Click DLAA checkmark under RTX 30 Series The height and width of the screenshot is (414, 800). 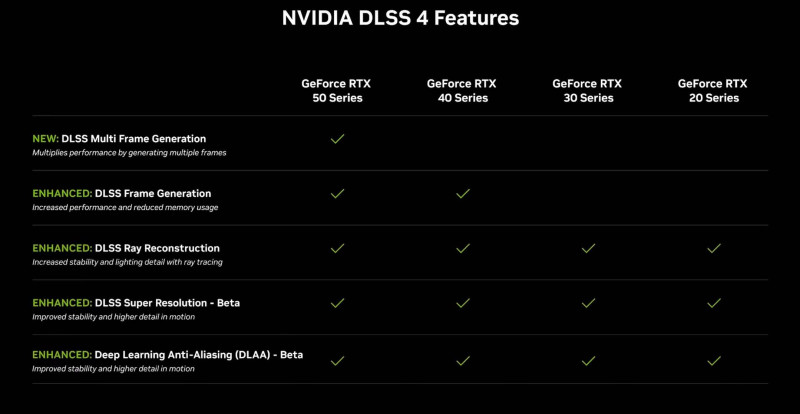(x=588, y=360)
